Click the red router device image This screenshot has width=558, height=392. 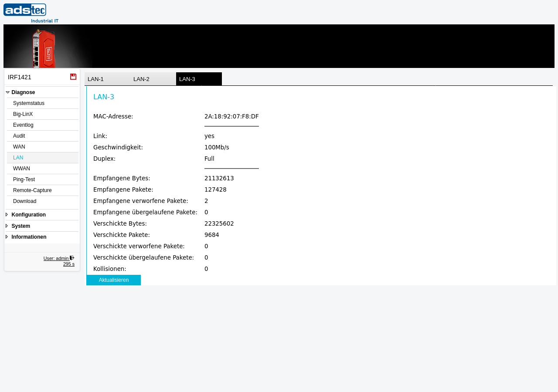[44, 48]
